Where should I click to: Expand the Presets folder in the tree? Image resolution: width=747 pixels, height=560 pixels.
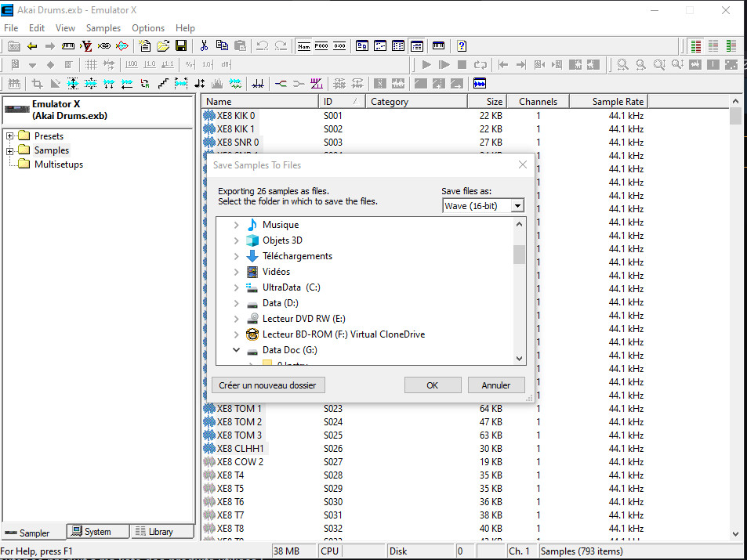point(10,136)
